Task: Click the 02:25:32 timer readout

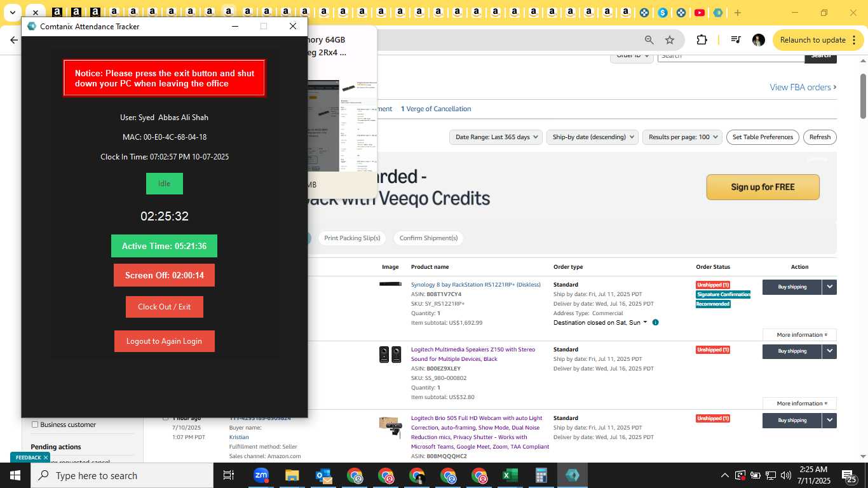Action: pyautogui.click(x=165, y=216)
